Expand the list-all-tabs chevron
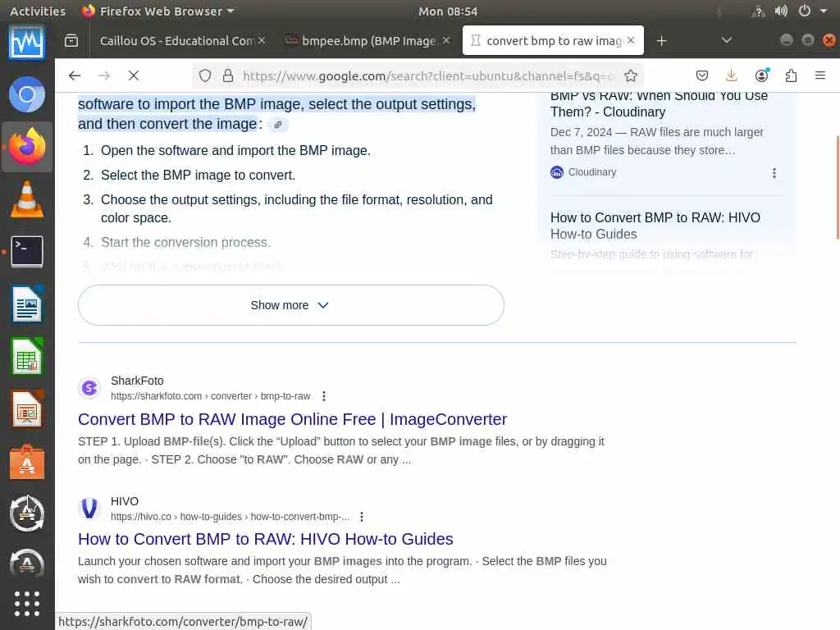840x630 pixels. point(727,41)
